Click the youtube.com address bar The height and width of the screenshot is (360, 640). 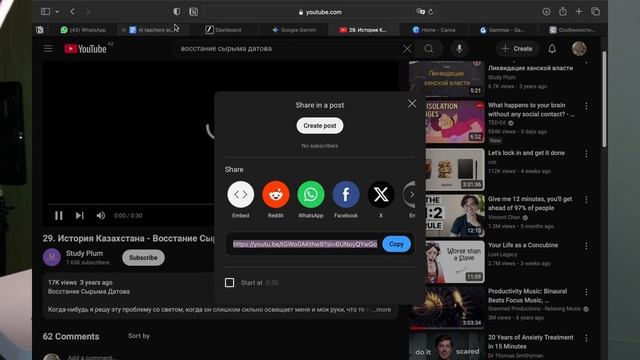pos(320,12)
